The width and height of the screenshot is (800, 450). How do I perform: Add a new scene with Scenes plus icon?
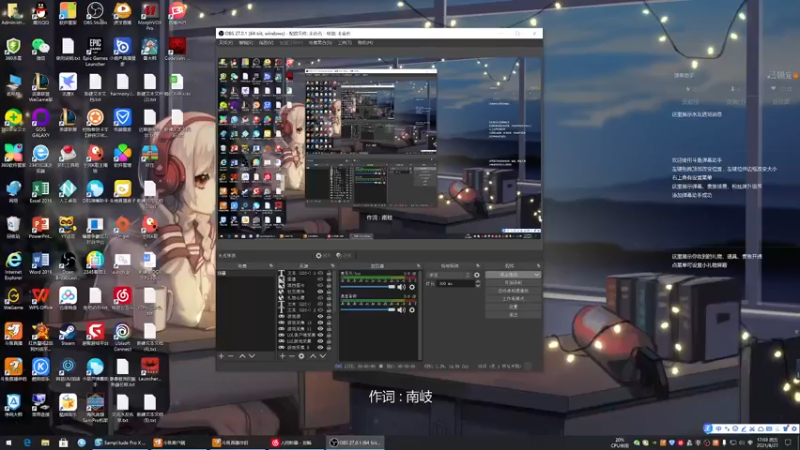(x=221, y=356)
